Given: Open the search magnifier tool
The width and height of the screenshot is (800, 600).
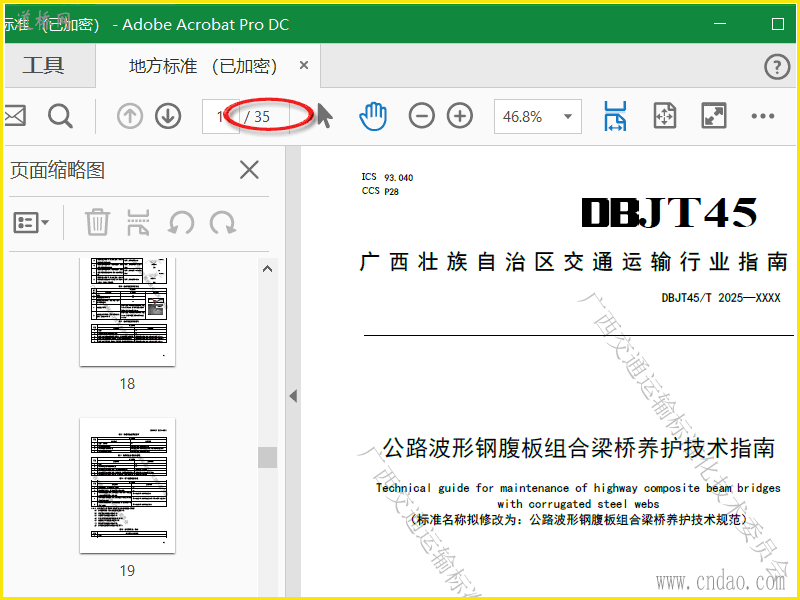Looking at the screenshot, I should click(60, 116).
